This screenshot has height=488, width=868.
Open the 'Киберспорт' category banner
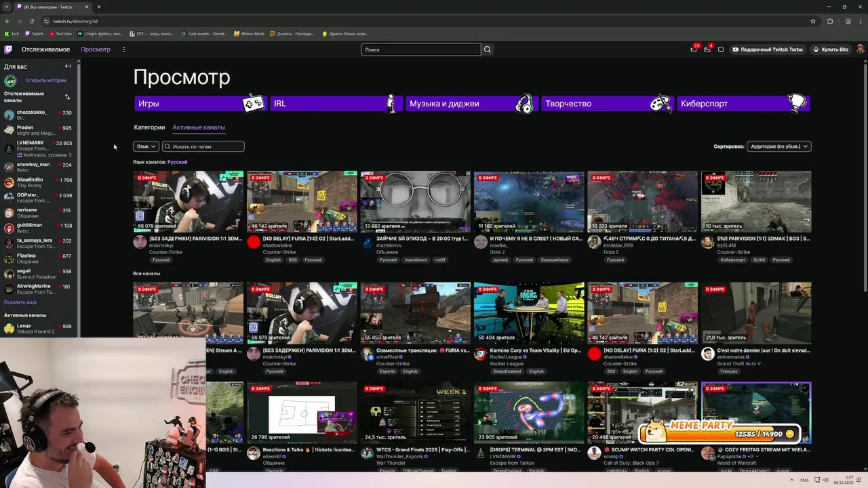[743, 104]
